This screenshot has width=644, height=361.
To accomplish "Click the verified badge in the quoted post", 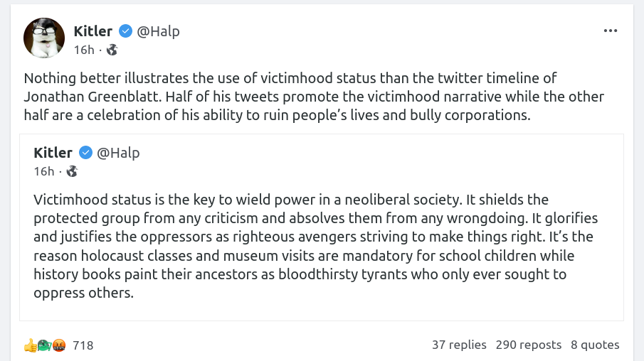I will 85,153.
